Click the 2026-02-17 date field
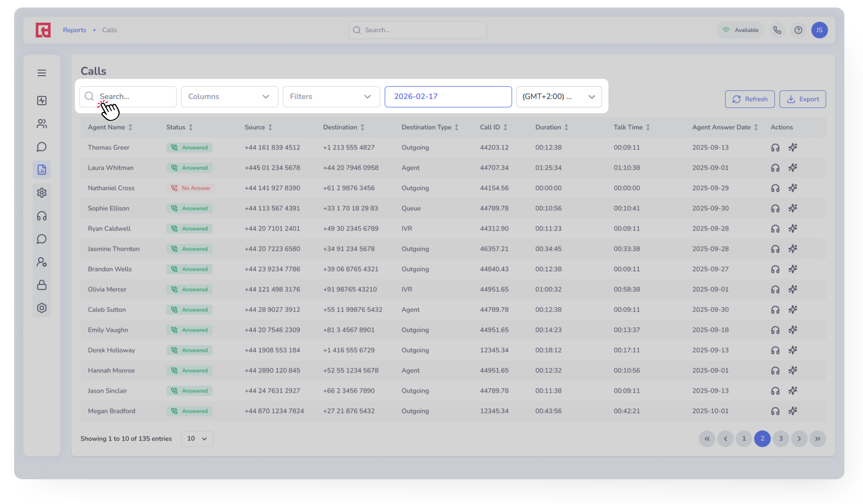The image size is (863, 504). (x=448, y=96)
